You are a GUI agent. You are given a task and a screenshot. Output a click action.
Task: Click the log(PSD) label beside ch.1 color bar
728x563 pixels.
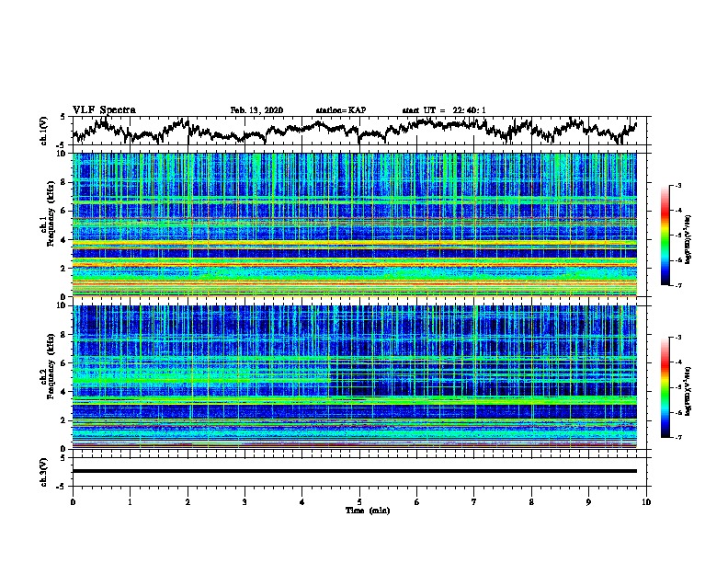pyautogui.click(x=688, y=239)
